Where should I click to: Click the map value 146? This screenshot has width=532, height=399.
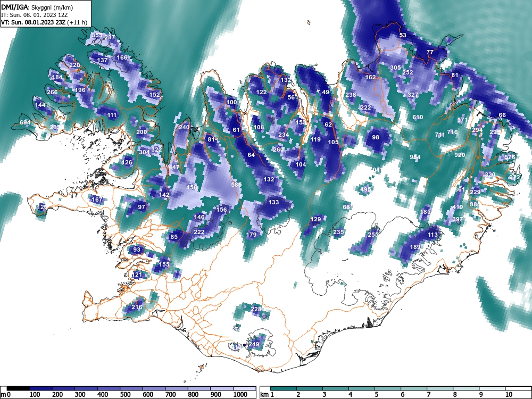click(x=199, y=217)
